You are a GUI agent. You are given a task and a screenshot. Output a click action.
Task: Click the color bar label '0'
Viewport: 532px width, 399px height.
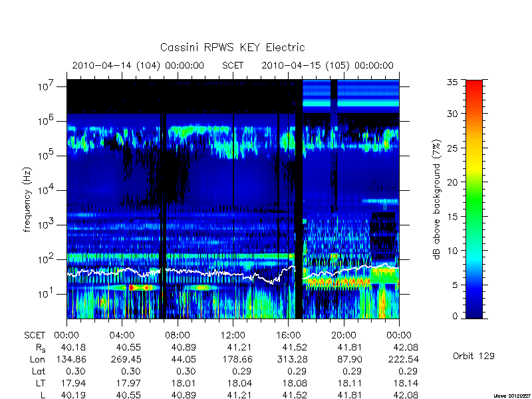coord(455,316)
